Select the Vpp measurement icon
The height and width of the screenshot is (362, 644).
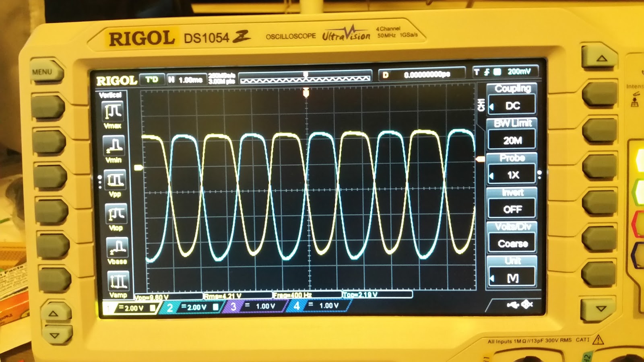click(x=115, y=179)
